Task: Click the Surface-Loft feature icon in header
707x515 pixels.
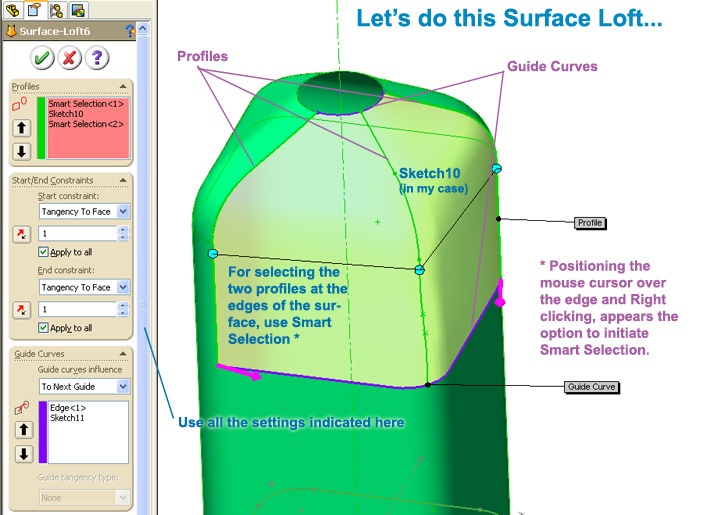Action: [11, 31]
